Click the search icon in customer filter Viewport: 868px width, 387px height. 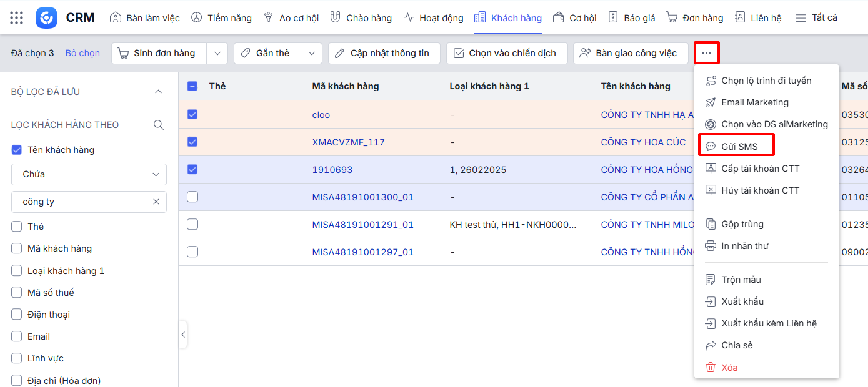pos(159,125)
